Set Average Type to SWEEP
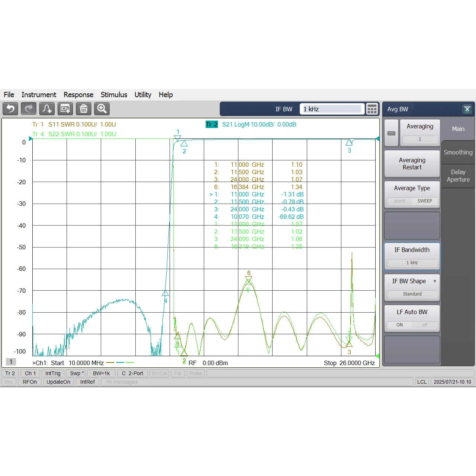This screenshot has height=476, width=476. [x=425, y=201]
